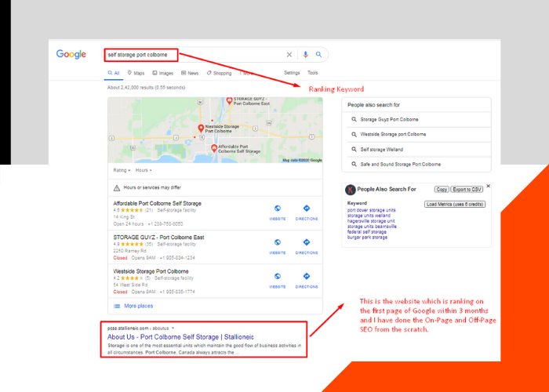Switch to the News tab

tap(190, 73)
